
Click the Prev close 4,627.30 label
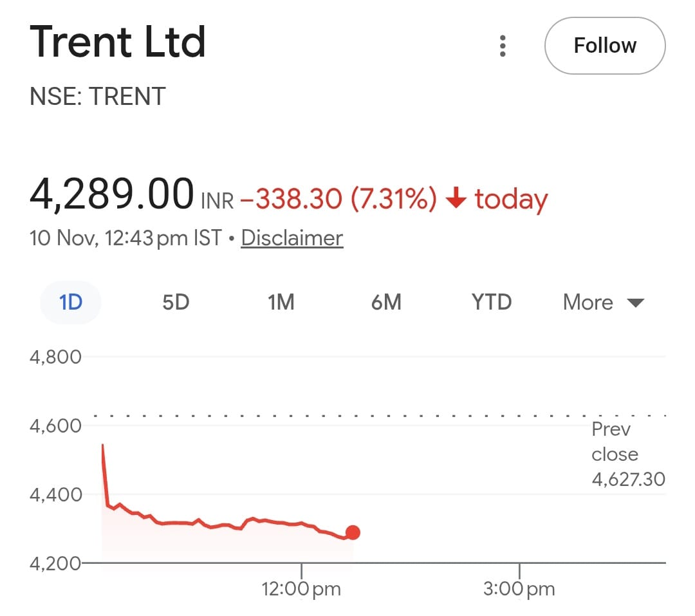627,454
